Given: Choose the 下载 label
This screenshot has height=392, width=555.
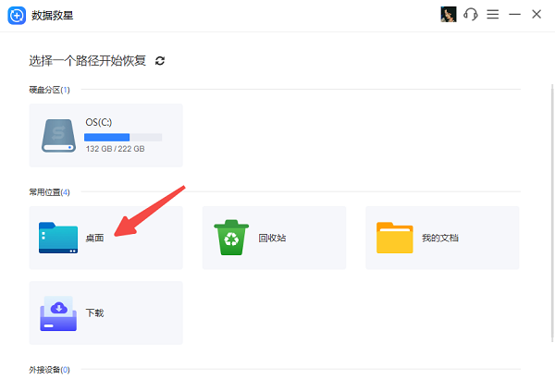Looking at the screenshot, I should (94, 313).
